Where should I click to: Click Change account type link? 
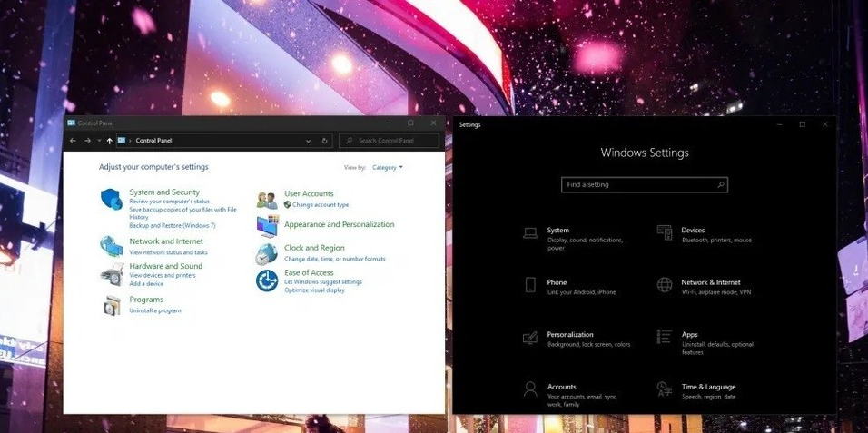(321, 205)
